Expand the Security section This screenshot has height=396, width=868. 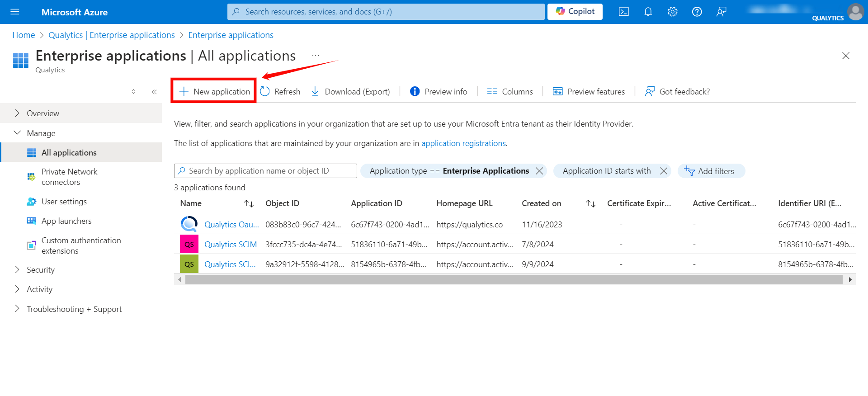click(81, 269)
